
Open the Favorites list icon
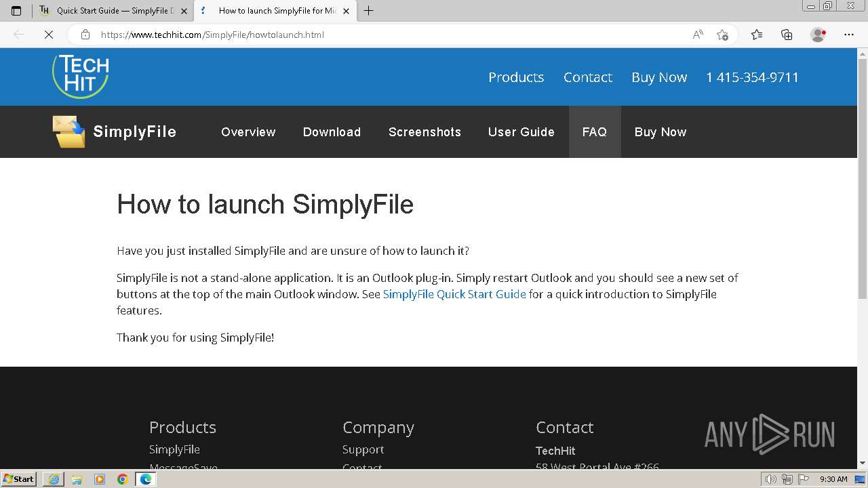757,35
